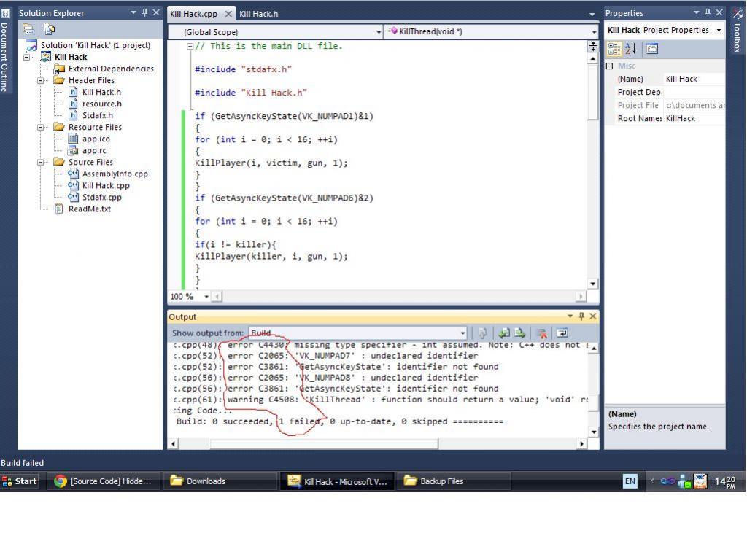This screenshot has height=560, width=747.
Task: Open Properties panel window position arrow menu
Action: [697, 13]
